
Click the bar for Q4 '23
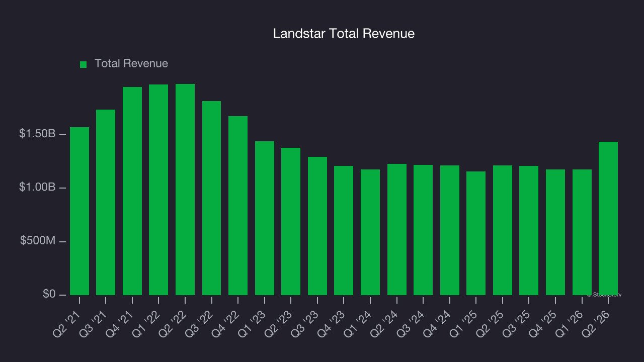344,230
